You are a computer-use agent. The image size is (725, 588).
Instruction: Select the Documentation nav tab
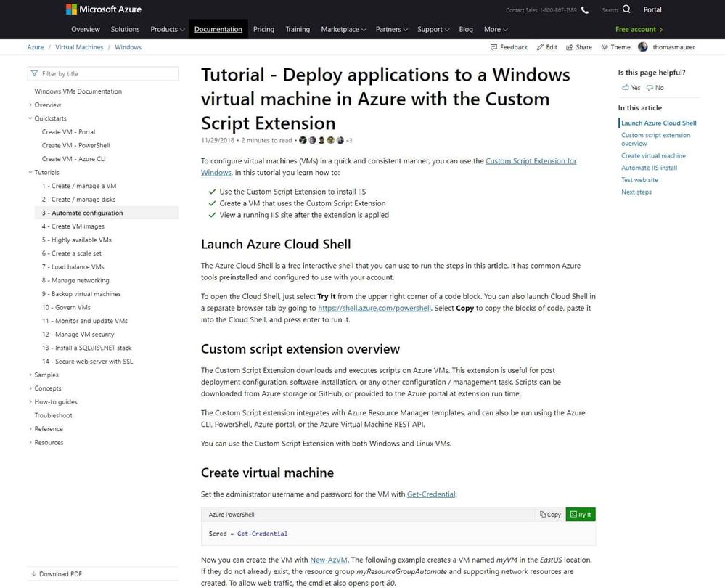click(x=218, y=29)
